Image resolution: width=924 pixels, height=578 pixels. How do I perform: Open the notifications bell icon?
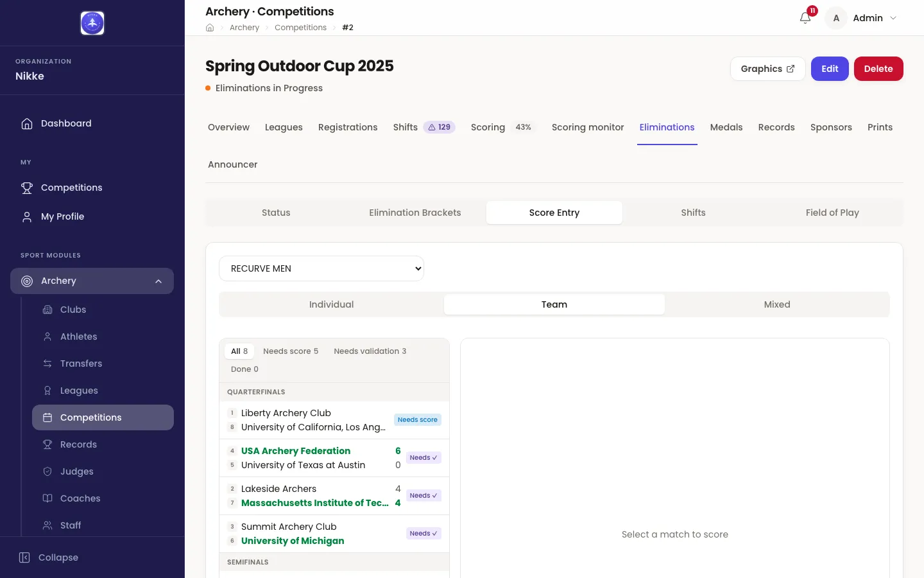(805, 18)
